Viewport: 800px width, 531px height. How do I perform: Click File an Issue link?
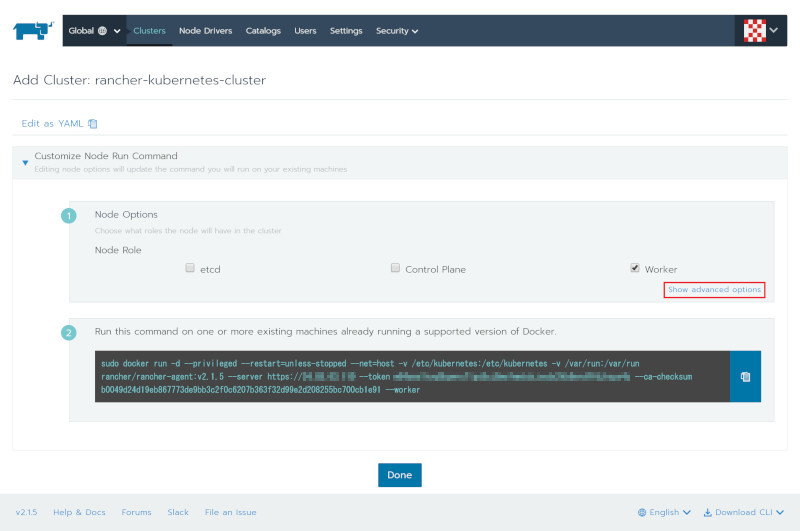point(231,512)
